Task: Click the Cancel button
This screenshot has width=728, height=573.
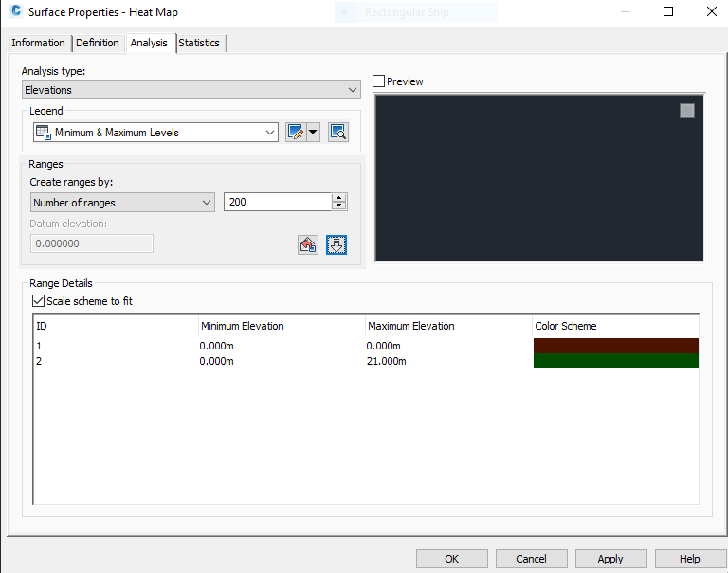Action: click(x=531, y=559)
